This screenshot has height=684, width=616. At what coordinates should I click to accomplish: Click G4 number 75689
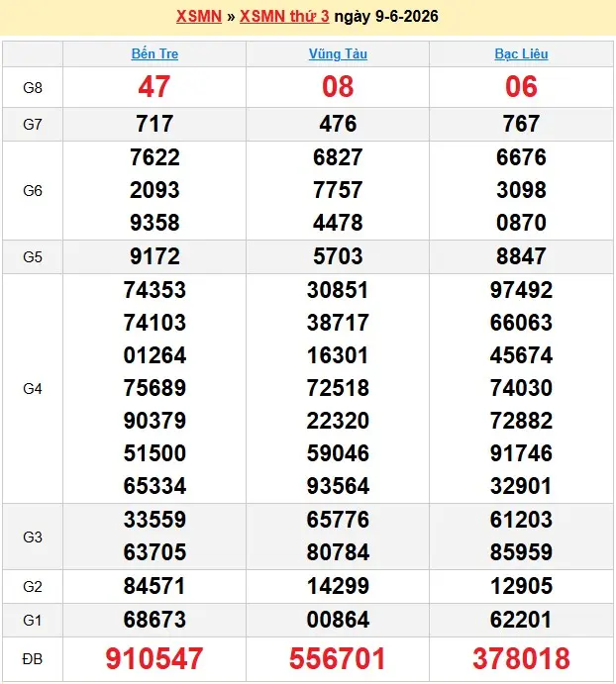point(154,388)
